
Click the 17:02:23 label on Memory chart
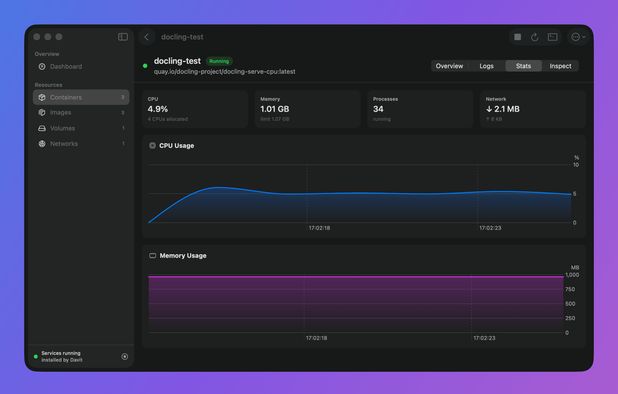point(484,338)
